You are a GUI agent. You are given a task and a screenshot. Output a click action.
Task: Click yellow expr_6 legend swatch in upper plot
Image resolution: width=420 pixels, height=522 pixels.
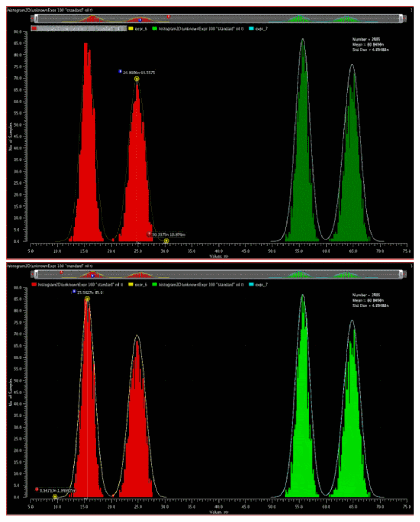click(x=131, y=29)
